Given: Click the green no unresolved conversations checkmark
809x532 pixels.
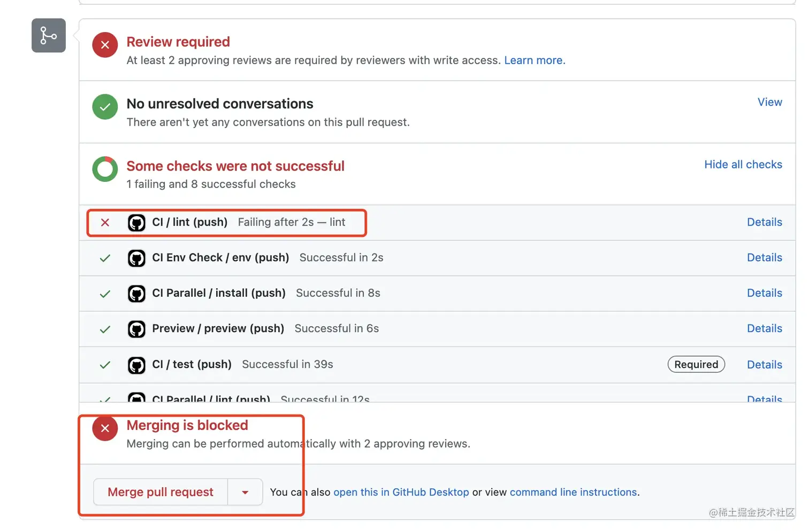Looking at the screenshot, I should (105, 107).
